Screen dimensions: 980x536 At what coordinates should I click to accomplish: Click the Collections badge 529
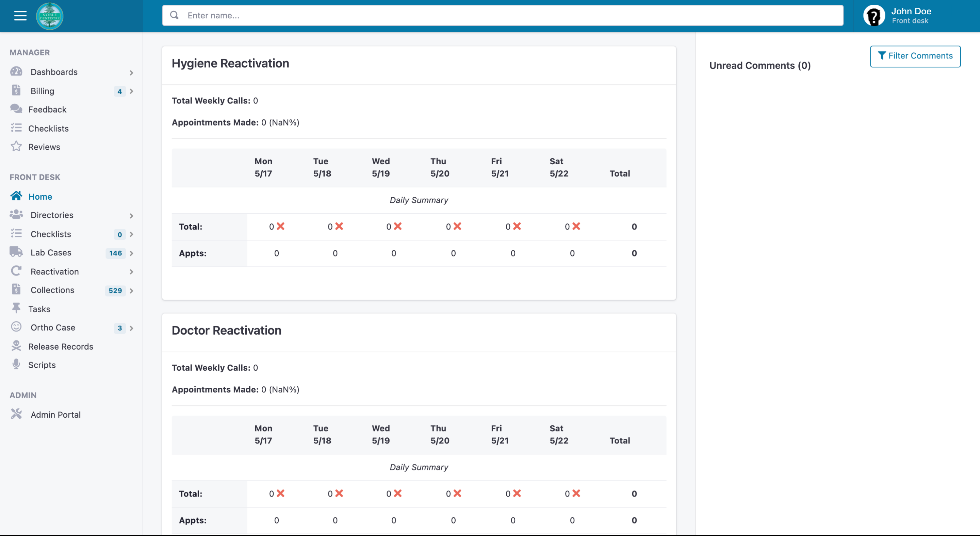[x=115, y=291]
